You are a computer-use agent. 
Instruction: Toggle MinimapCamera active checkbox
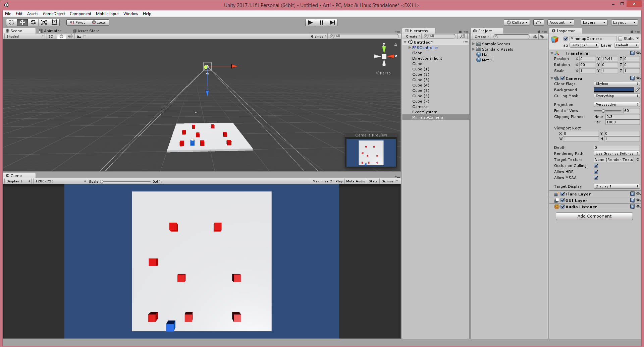click(x=566, y=39)
